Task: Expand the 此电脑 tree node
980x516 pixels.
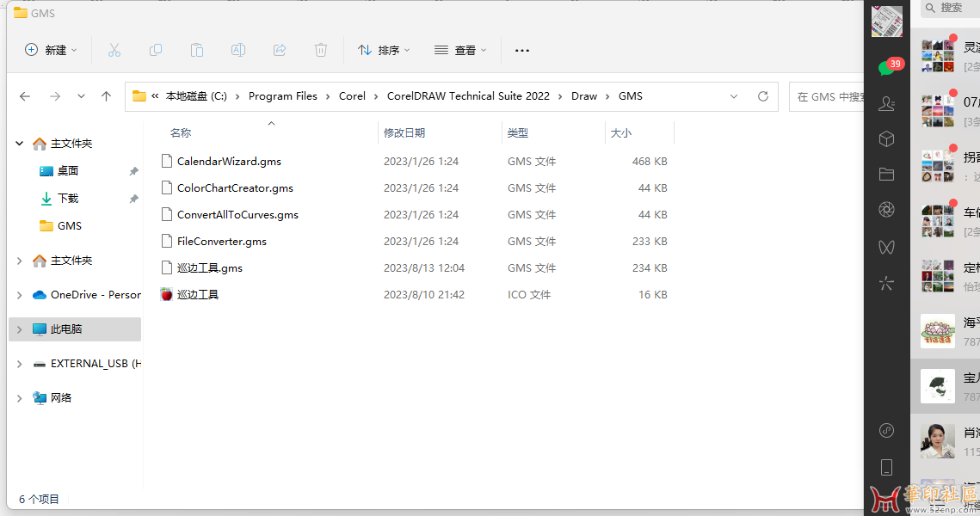Action: pyautogui.click(x=20, y=329)
